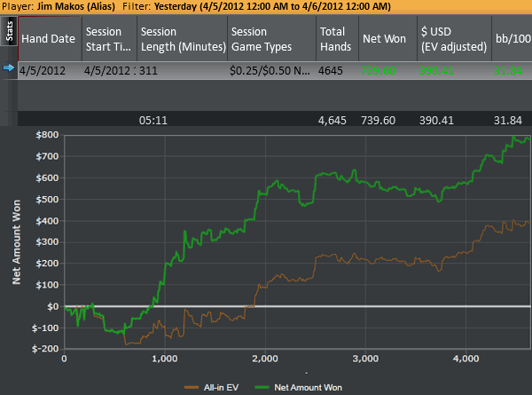
Task: Sort by Session Length (Minutes) column
Action: click(182, 39)
